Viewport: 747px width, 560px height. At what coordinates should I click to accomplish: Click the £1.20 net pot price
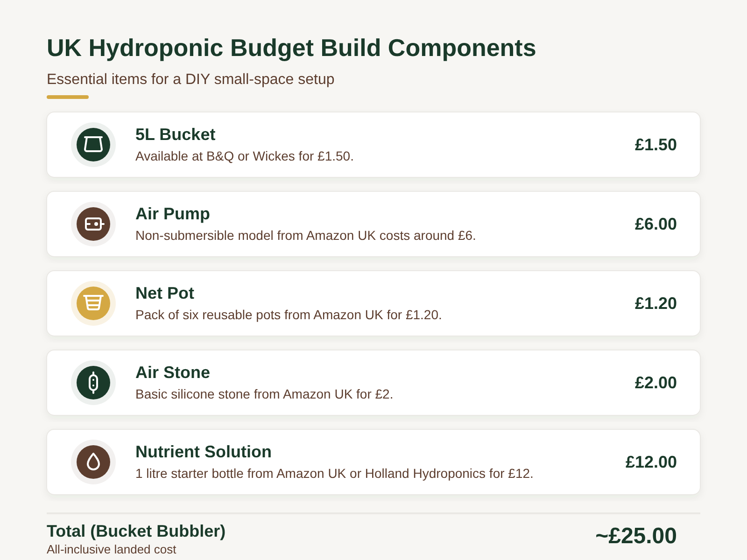pos(655,303)
